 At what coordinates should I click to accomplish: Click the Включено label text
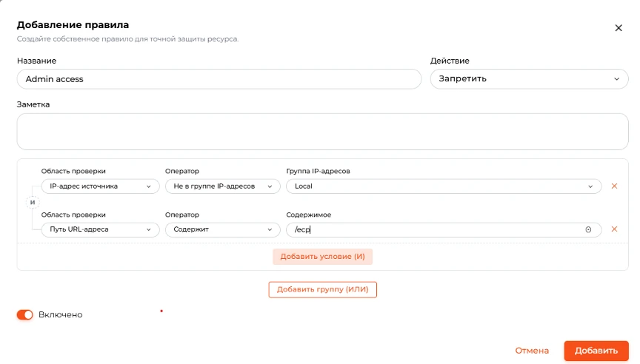point(61,314)
